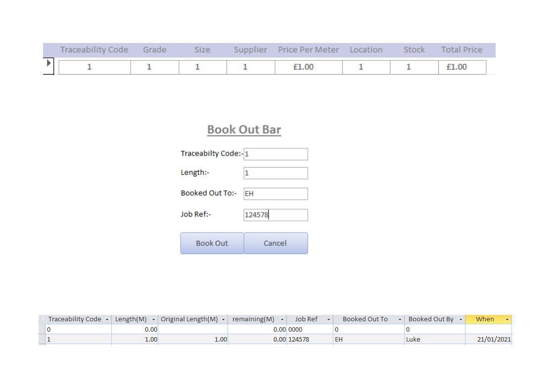This screenshot has width=555, height=392.
Task: Open the Length(M) column filter dropdown
Action: coord(153,319)
